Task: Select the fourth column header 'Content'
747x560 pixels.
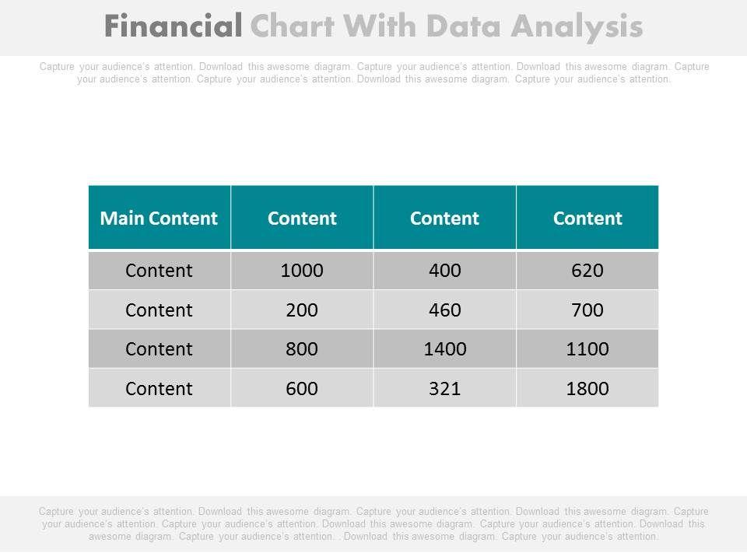Action: click(587, 219)
